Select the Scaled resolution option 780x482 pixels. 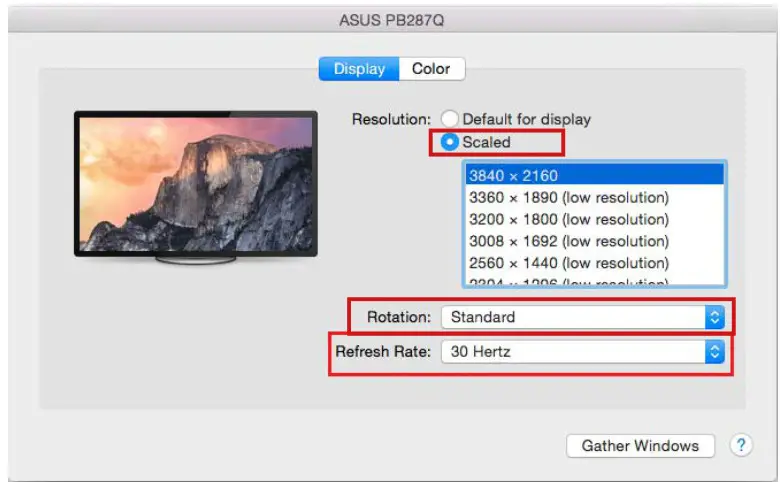[451, 142]
